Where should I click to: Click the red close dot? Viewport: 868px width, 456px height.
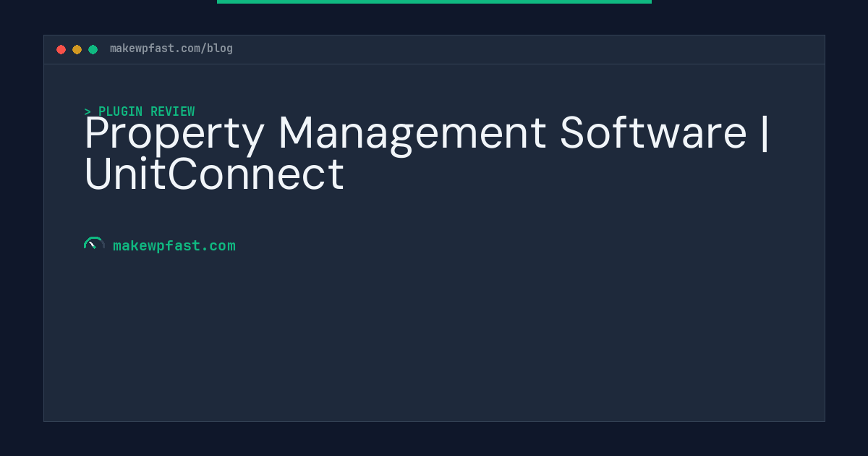pos(61,49)
